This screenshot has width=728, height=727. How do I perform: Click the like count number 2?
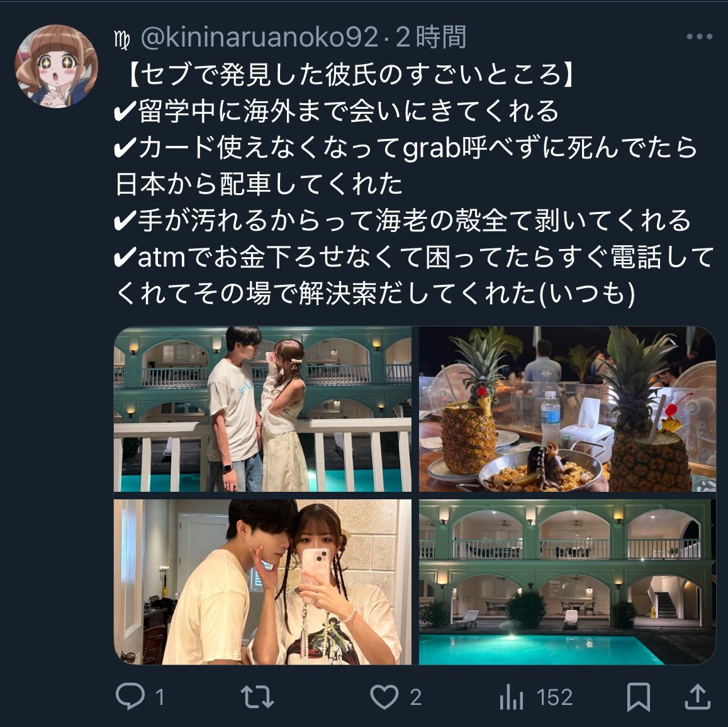pyautogui.click(x=415, y=697)
